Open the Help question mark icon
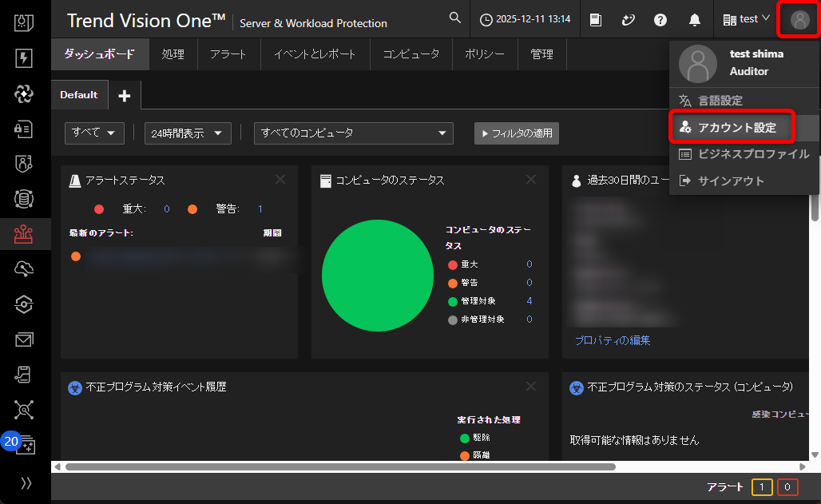This screenshot has height=504, width=821. (x=660, y=19)
